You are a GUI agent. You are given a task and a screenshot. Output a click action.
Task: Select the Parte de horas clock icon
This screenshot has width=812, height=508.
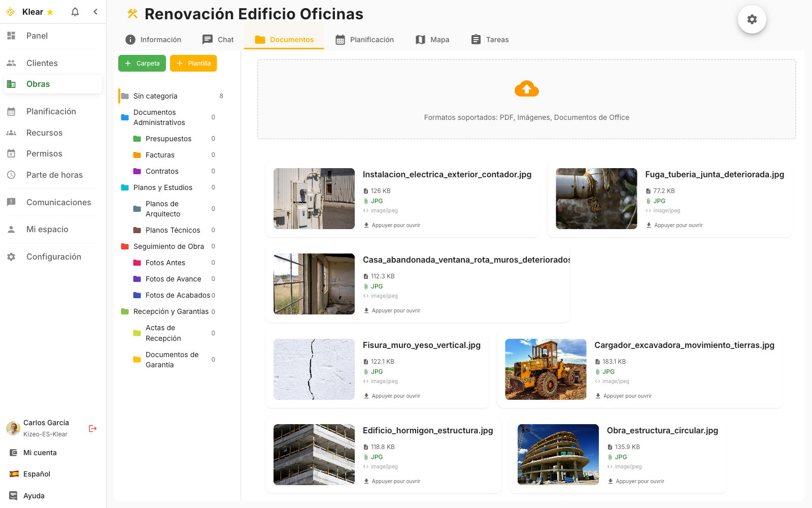pyautogui.click(x=11, y=175)
